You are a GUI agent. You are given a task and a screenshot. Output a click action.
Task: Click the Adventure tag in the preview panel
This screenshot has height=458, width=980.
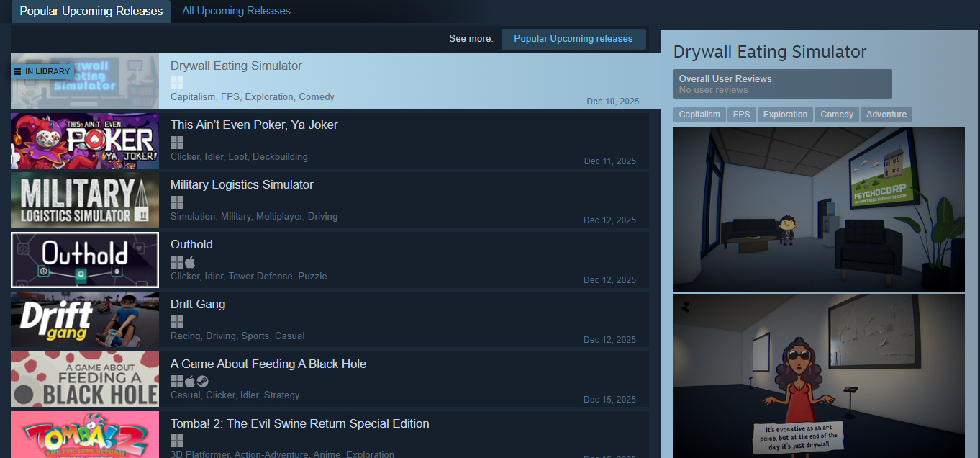point(886,114)
